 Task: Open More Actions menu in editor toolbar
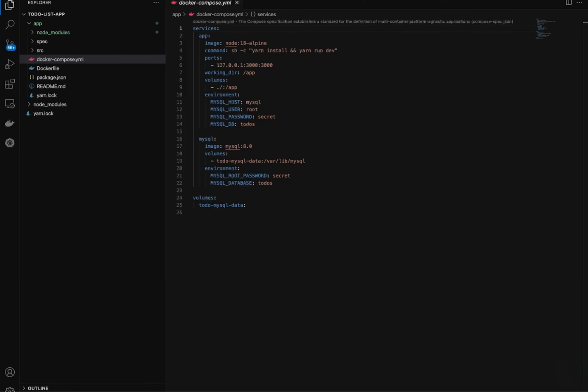(579, 3)
